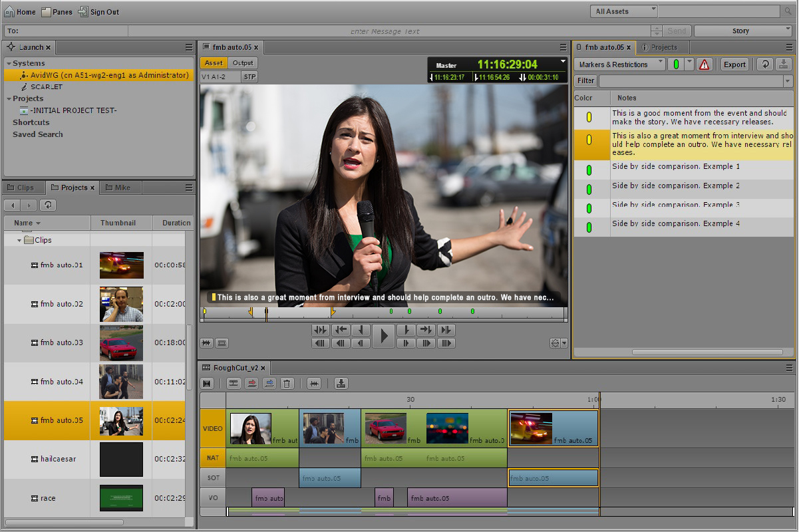Open player display settings dropdown arrow
This screenshot has height=532, width=799.
click(565, 343)
